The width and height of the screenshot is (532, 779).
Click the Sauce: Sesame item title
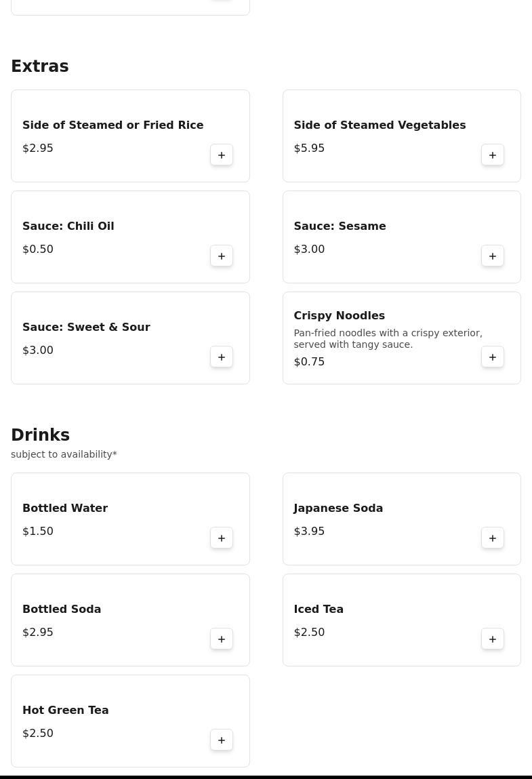(340, 226)
